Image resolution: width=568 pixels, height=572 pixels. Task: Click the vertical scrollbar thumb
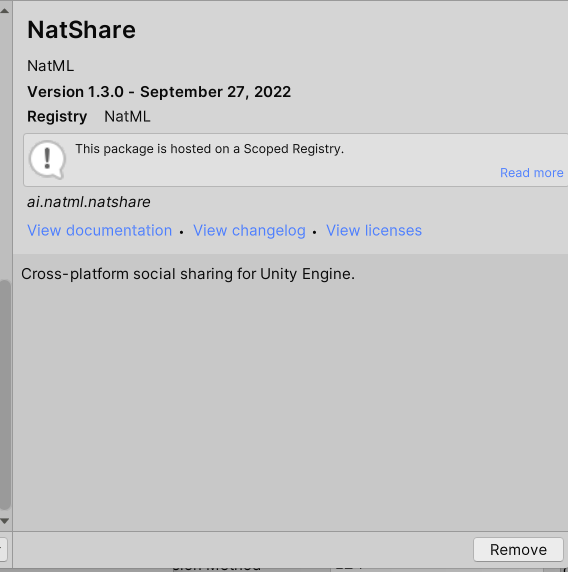(x=5, y=395)
